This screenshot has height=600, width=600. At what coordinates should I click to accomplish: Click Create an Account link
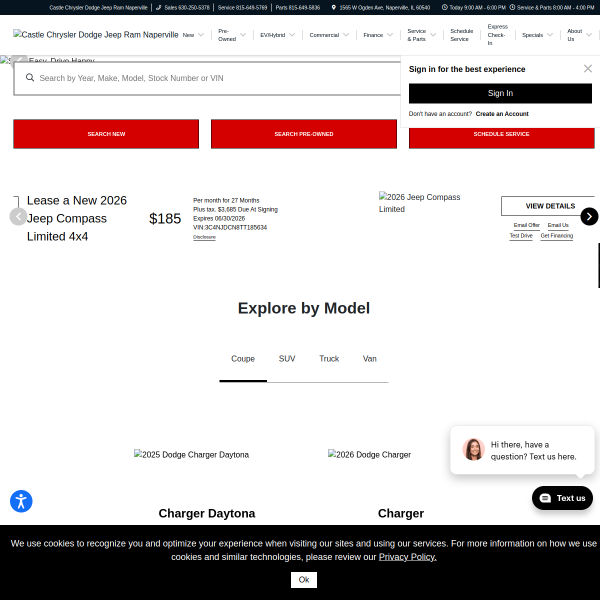tap(502, 114)
